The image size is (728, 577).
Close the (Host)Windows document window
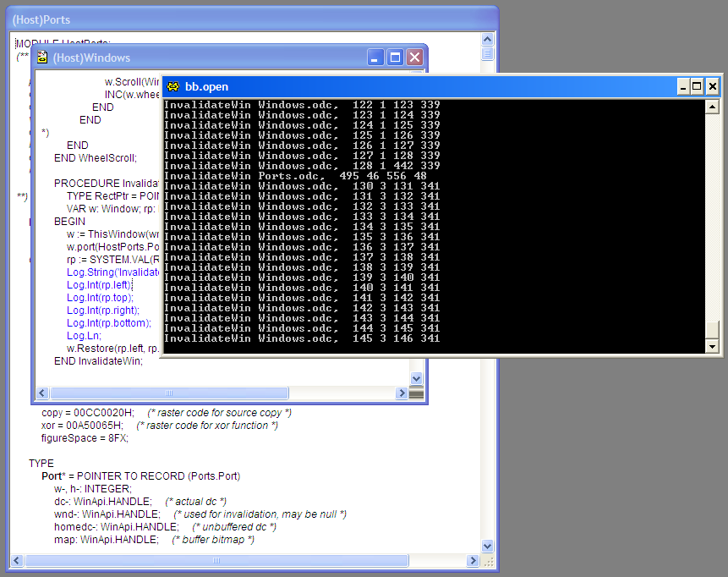414,58
